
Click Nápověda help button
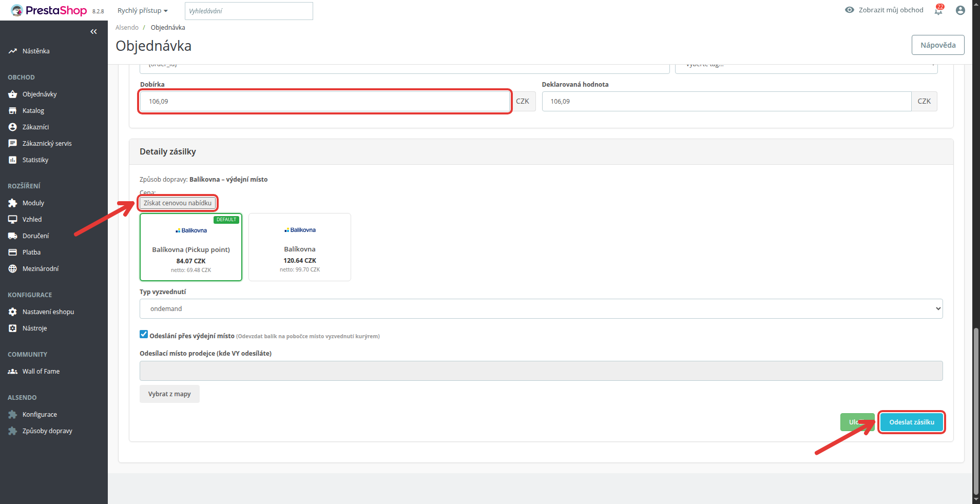tap(938, 45)
